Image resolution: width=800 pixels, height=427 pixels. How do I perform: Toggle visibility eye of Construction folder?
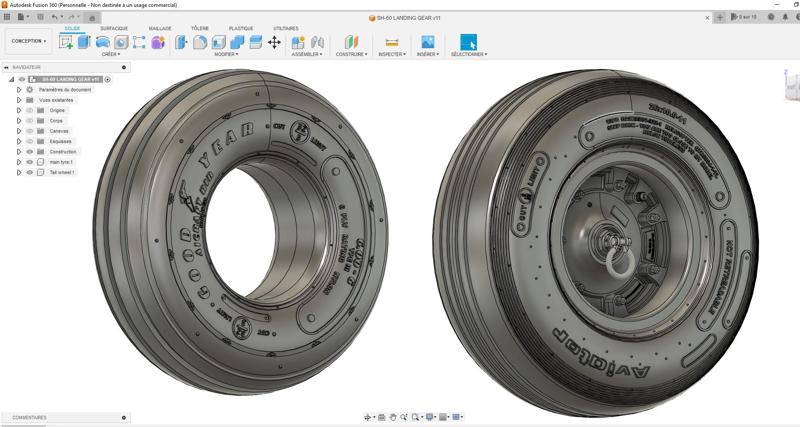(x=30, y=152)
